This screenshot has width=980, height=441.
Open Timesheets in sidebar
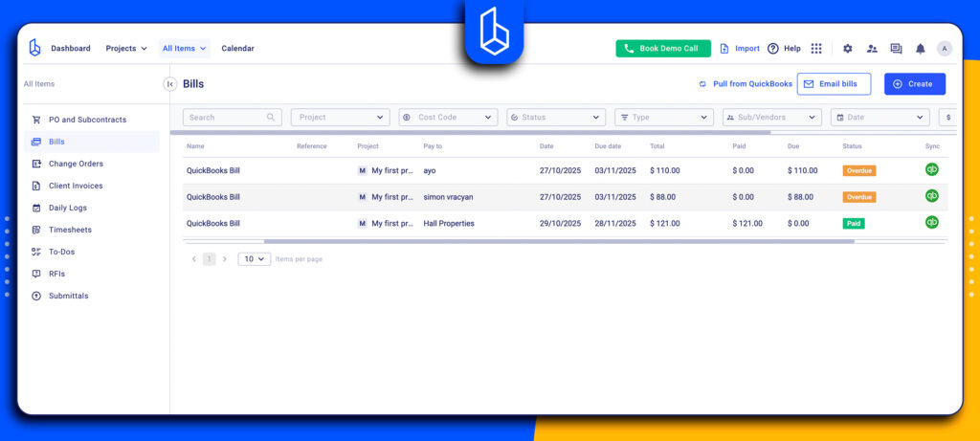point(92,230)
